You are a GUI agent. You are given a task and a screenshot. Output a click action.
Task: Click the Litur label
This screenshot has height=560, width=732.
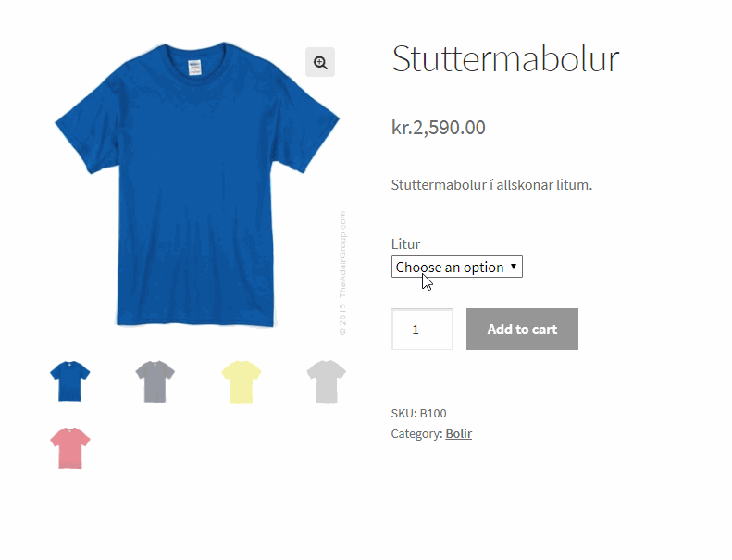tap(405, 244)
